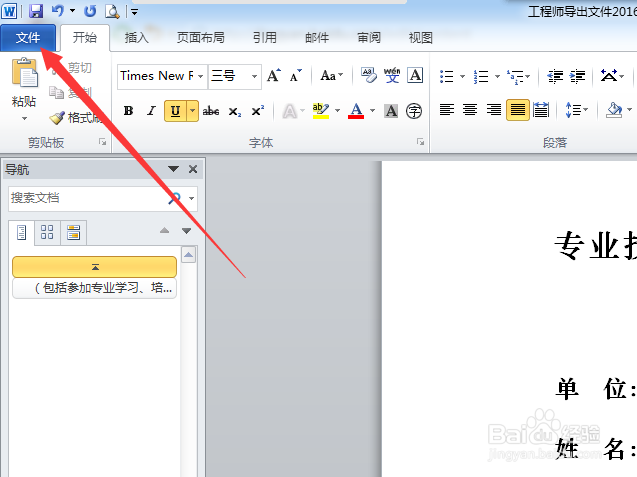This screenshot has height=477, width=637.
Task: Click the Increase Indent icon
Action: pos(577,76)
